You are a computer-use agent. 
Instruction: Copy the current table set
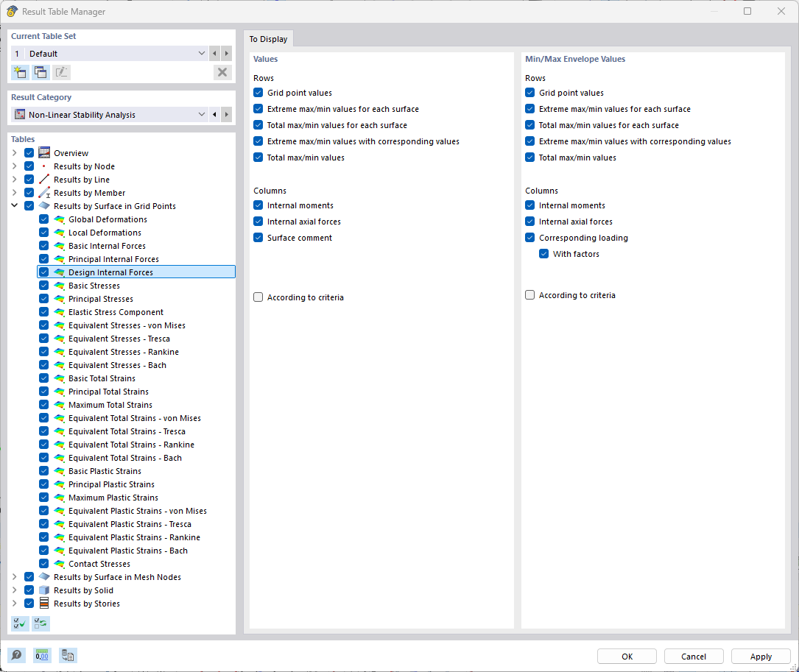point(41,71)
